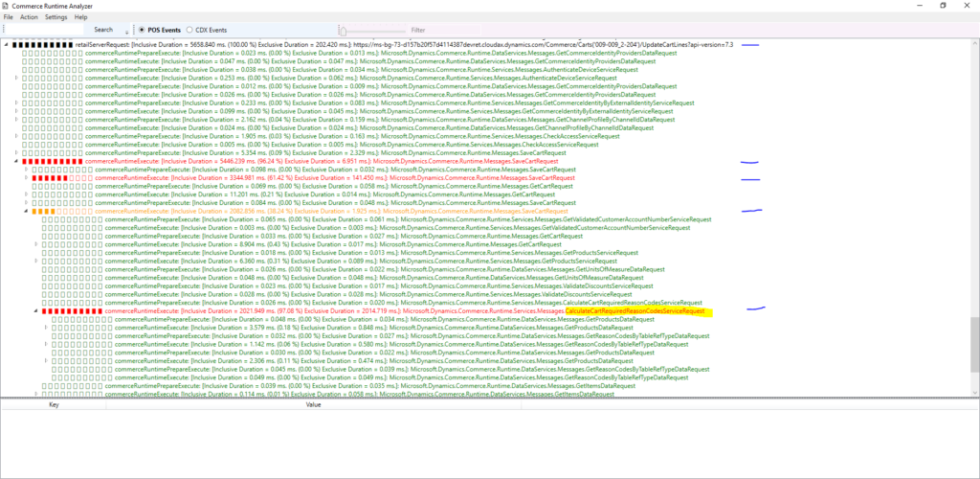Click the black duration bar of retailServerRequest

coord(42,45)
